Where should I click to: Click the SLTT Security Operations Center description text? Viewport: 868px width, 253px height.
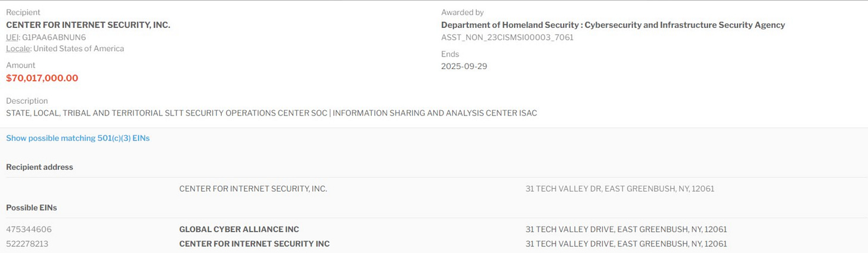click(271, 113)
